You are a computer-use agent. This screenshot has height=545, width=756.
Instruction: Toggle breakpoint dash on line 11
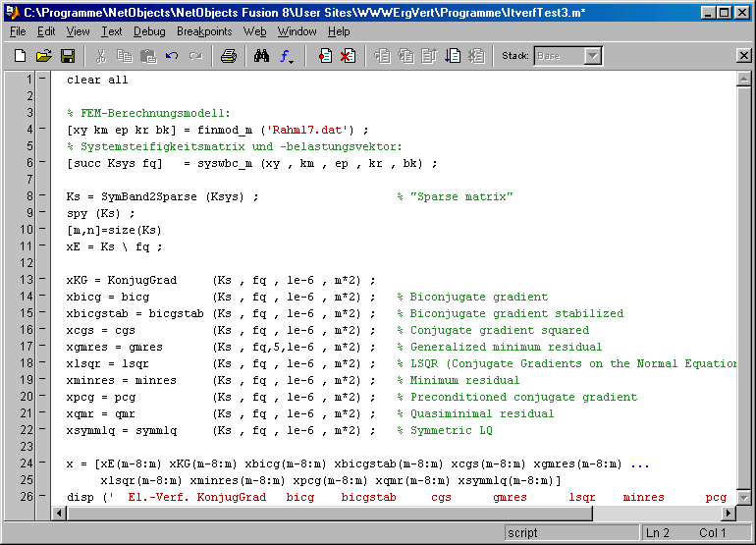point(42,245)
